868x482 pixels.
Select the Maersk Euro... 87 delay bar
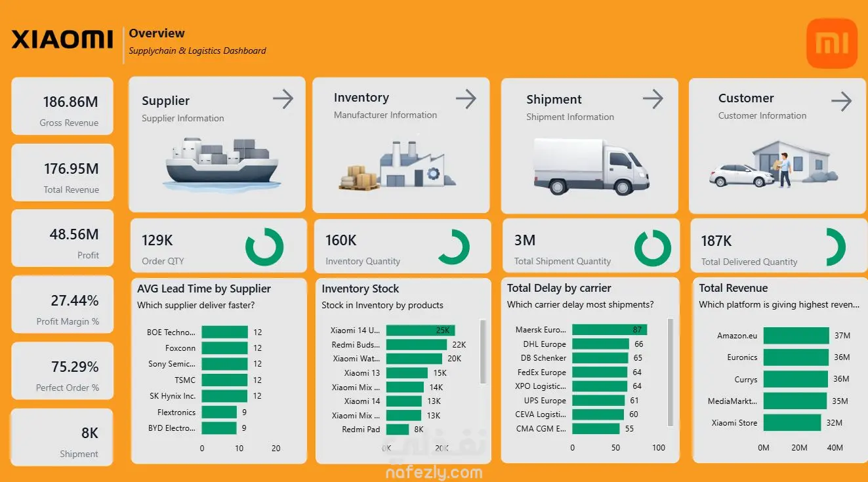(x=610, y=330)
